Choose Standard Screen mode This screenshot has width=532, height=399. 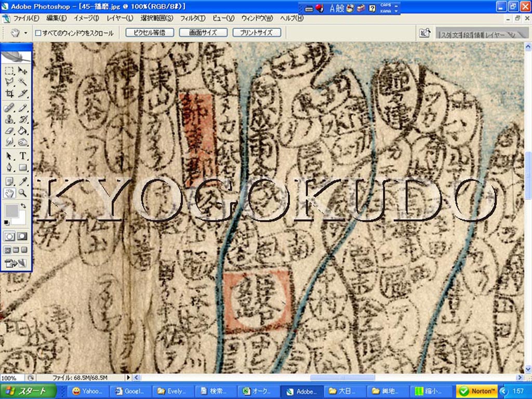pyautogui.click(x=7, y=250)
